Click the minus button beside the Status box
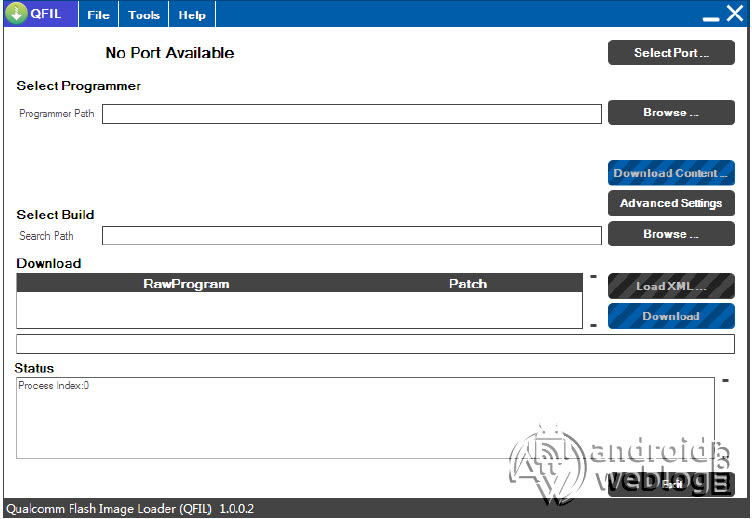The image size is (752, 519). tap(725, 381)
